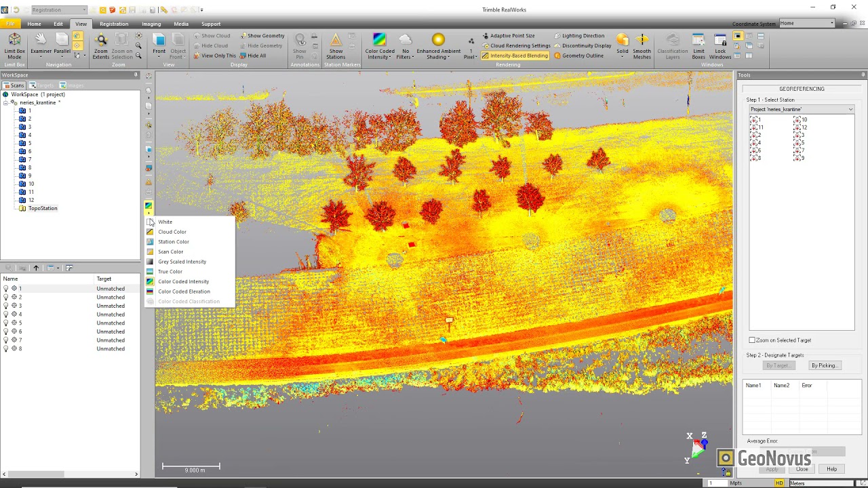Click Lock Windows icon
The height and width of the screenshot is (488, 868).
[720, 46]
